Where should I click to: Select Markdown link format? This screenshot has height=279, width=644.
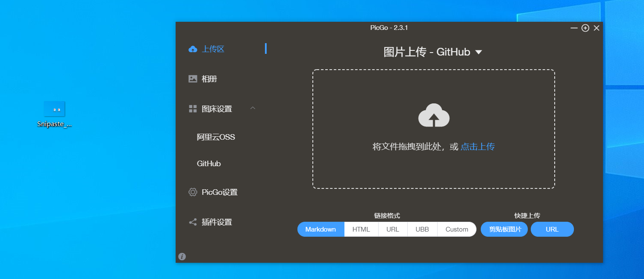click(321, 229)
